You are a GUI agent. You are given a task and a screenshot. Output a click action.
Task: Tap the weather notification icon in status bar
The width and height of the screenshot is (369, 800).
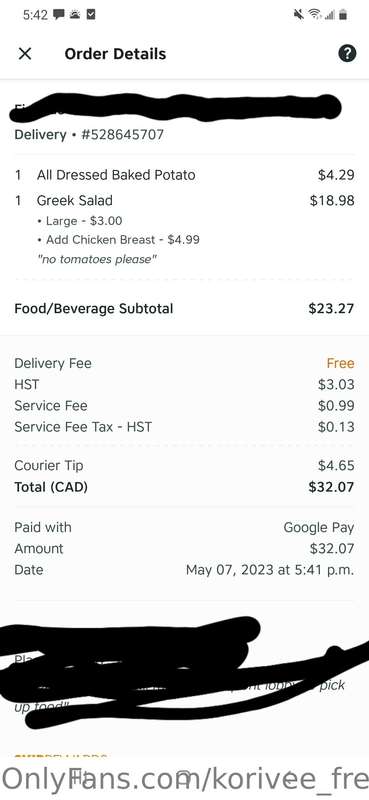click(75, 15)
